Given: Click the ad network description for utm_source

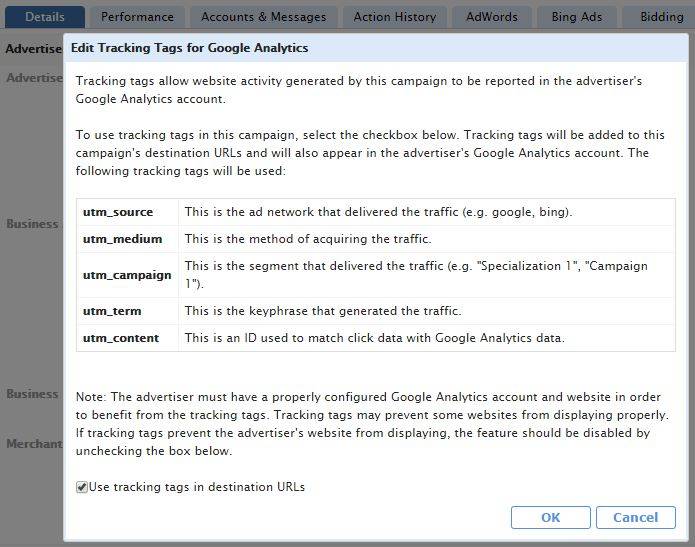Looking at the screenshot, I should [x=379, y=212].
